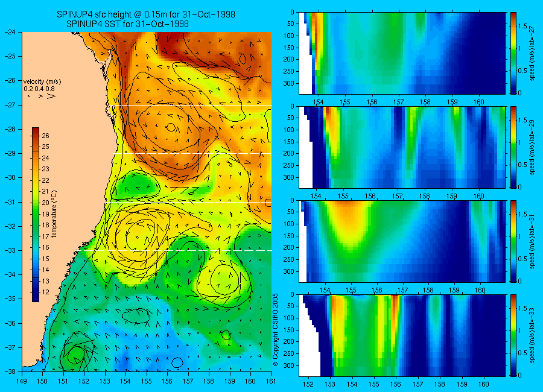The width and height of the screenshot is (543, 392).
Task: Click the -35 latitude axis label
Action: (10, 299)
